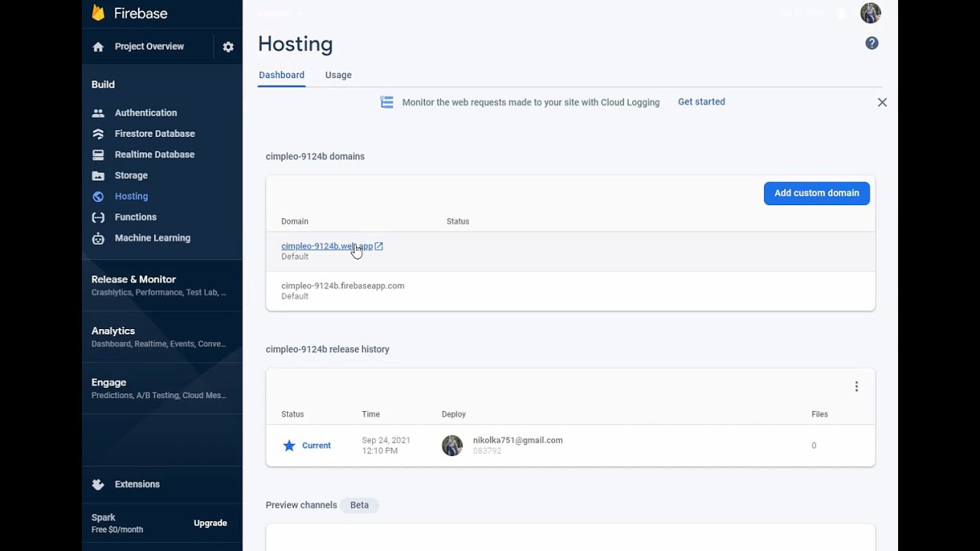Click nikolka751@gmail.com deploy entry
The image size is (980, 551).
click(x=518, y=441)
